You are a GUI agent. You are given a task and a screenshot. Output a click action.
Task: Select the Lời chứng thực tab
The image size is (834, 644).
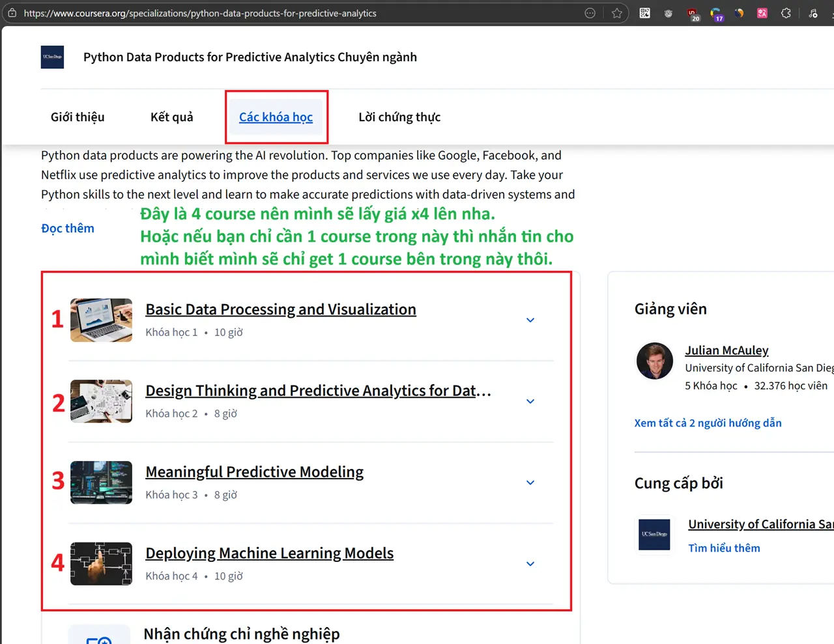pyautogui.click(x=399, y=117)
